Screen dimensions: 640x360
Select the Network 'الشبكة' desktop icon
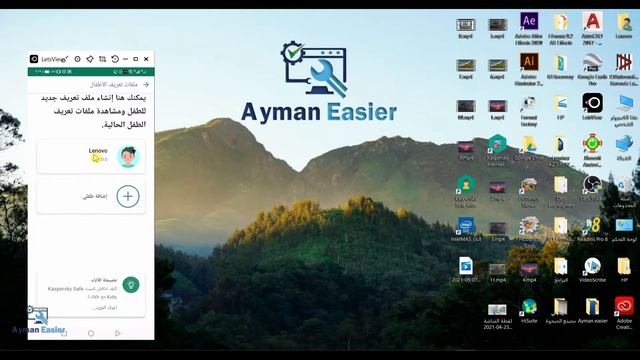pyautogui.click(x=624, y=148)
